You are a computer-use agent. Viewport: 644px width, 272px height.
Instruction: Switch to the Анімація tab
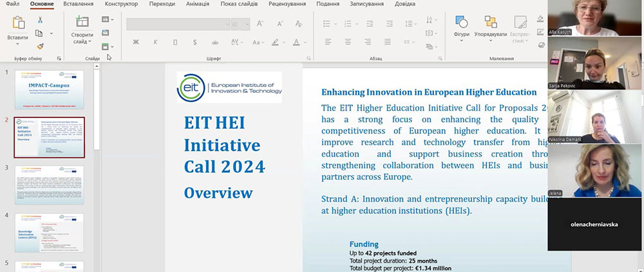(198, 4)
